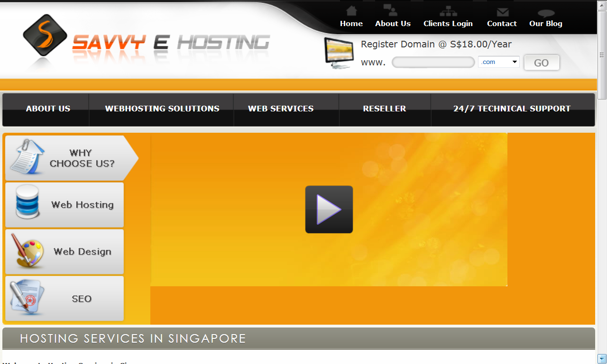This screenshot has width=607, height=364.
Task: Click the network icon above Clients Login
Action: tap(448, 11)
